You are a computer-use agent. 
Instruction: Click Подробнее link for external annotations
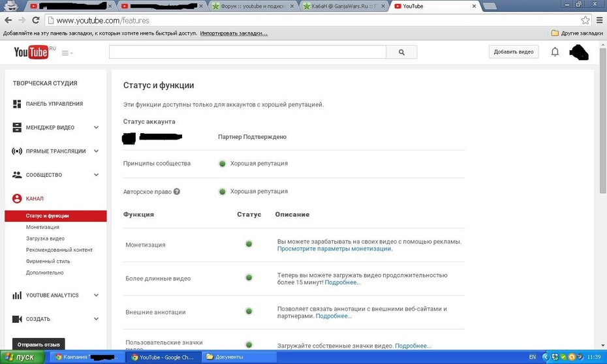(334, 316)
